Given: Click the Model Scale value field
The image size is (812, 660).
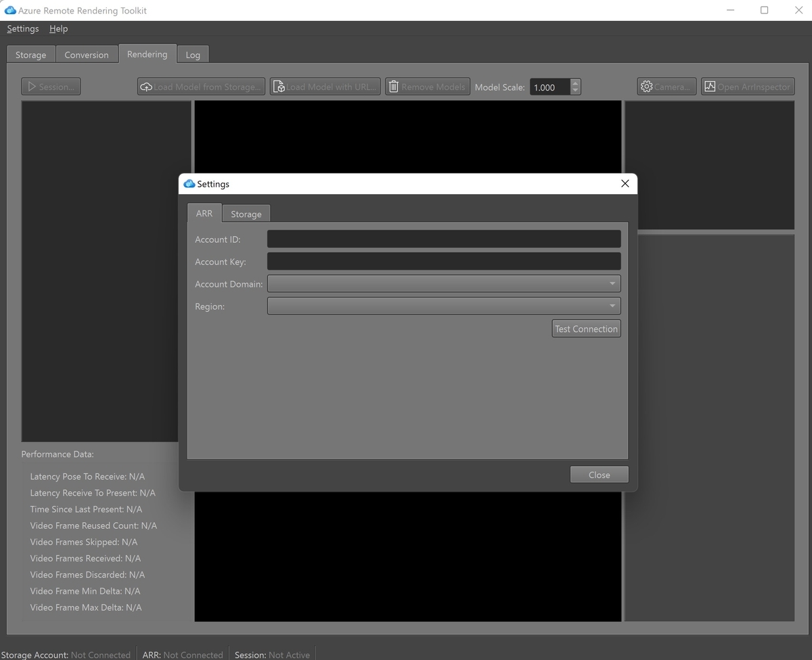Looking at the screenshot, I should pyautogui.click(x=550, y=87).
